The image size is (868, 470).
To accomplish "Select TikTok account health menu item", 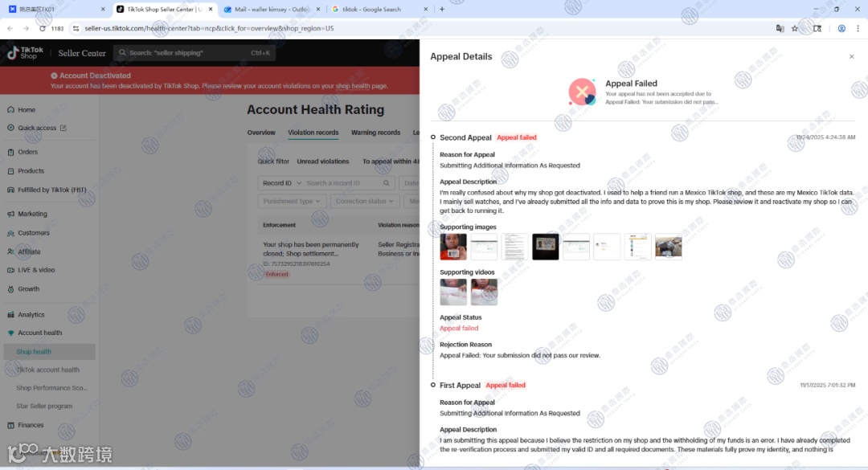I will click(x=47, y=370).
